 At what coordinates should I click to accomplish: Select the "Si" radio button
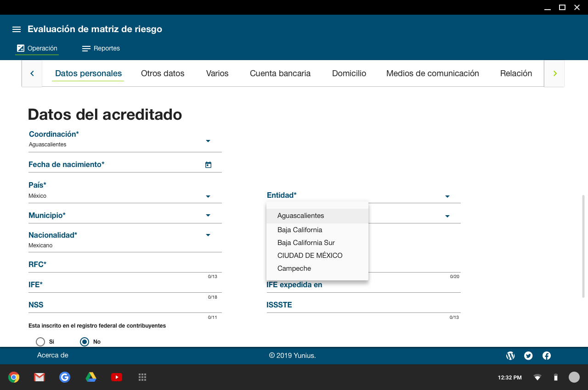pos(40,342)
